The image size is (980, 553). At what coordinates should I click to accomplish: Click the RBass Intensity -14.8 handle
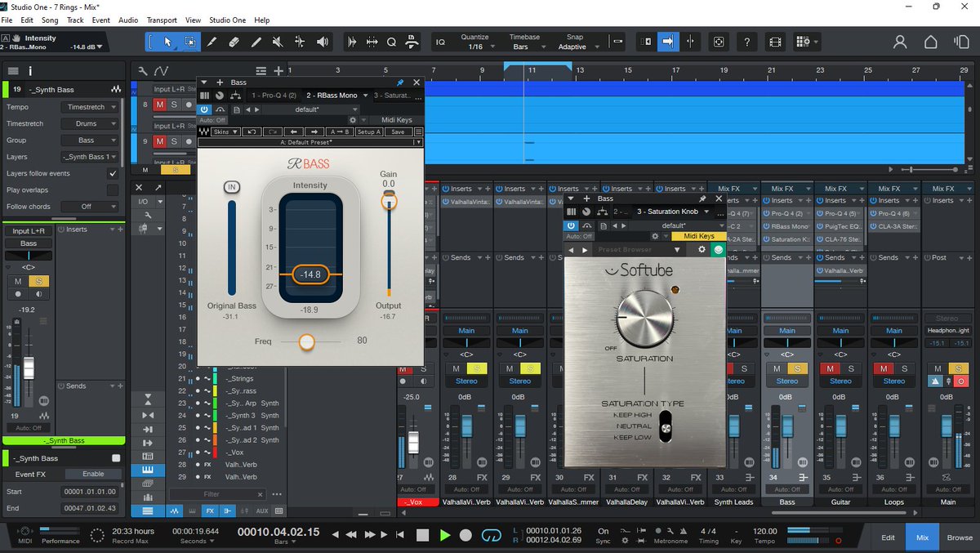(x=310, y=274)
